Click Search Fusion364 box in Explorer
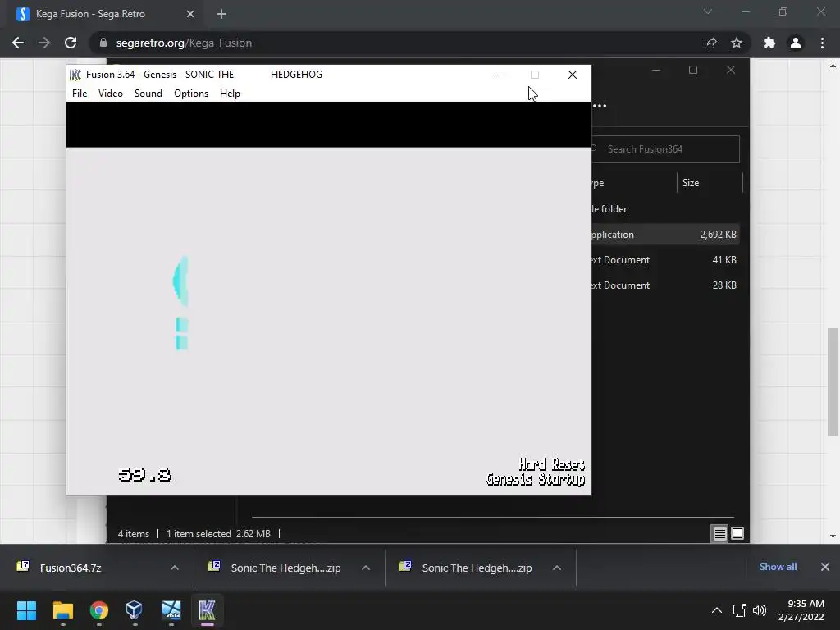 click(x=664, y=149)
